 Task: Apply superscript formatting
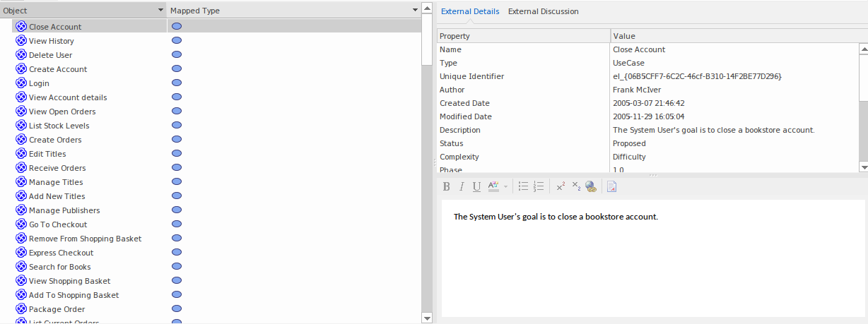tap(561, 186)
